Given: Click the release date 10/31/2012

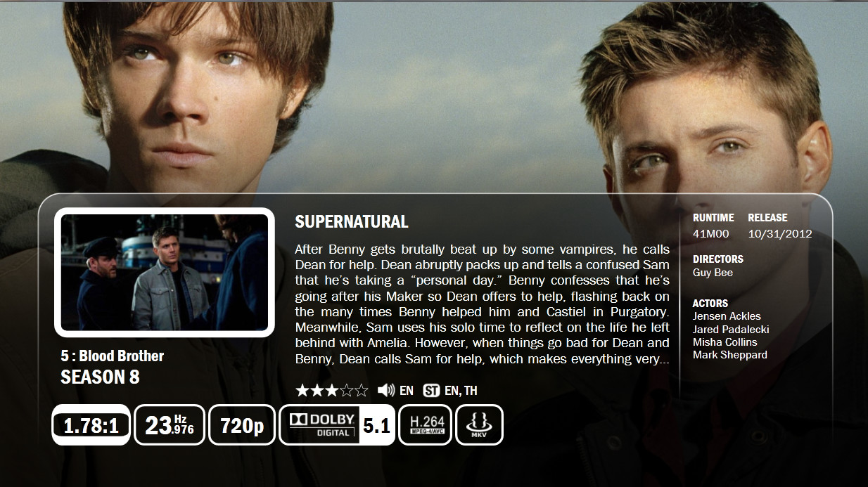Looking at the screenshot, I should coord(780,234).
